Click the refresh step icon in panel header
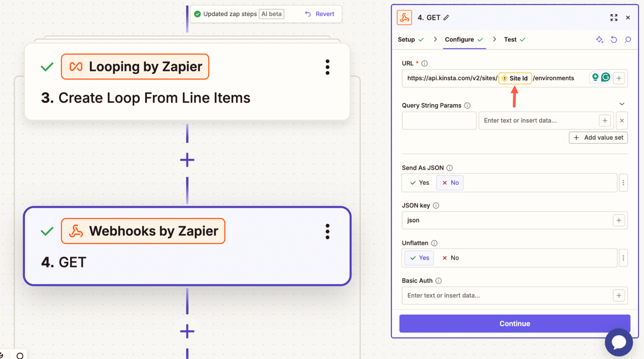The width and height of the screenshot is (644, 359). click(x=613, y=39)
